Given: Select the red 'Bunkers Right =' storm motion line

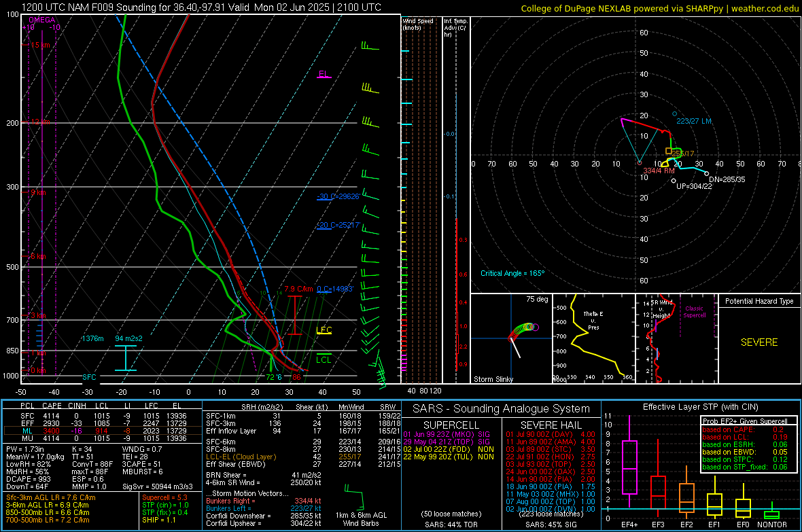Looking at the screenshot, I should click(x=264, y=501).
